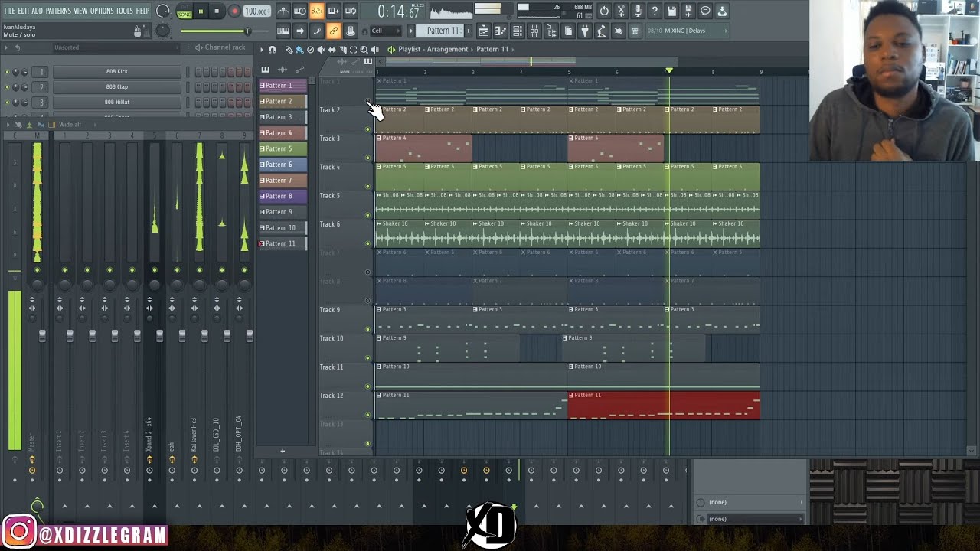Click the Record button
The height and width of the screenshot is (551, 980).
235,11
